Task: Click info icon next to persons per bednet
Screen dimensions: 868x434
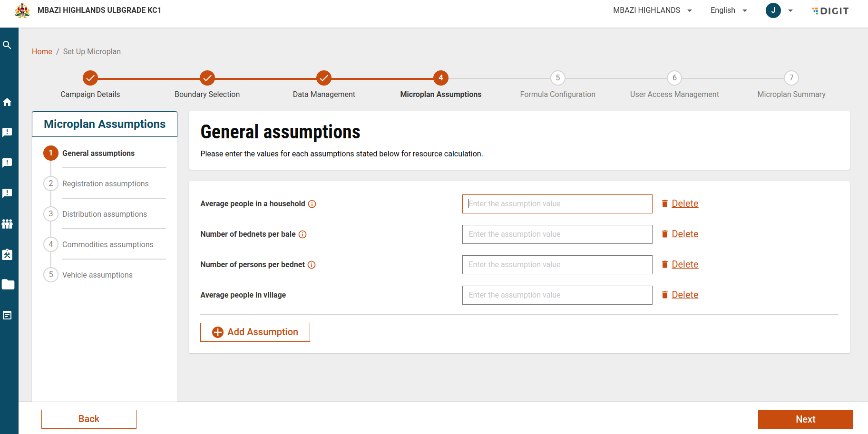Action: point(312,265)
